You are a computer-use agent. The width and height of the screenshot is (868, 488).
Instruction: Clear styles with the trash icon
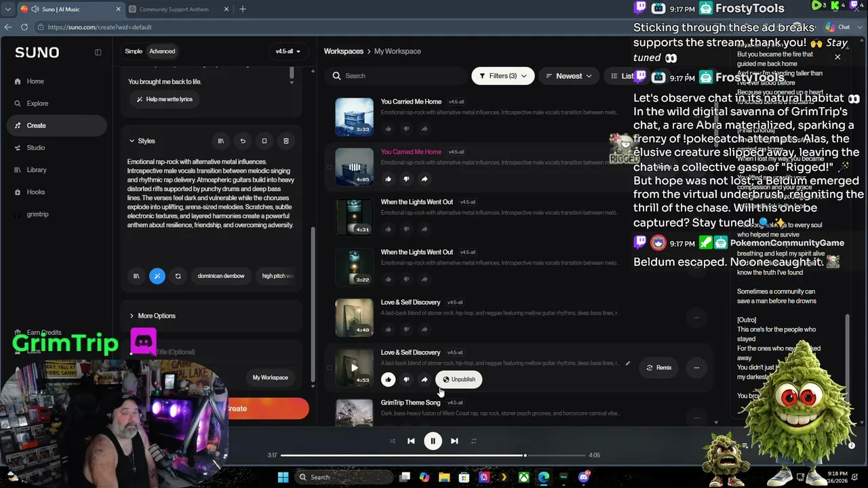click(x=286, y=141)
